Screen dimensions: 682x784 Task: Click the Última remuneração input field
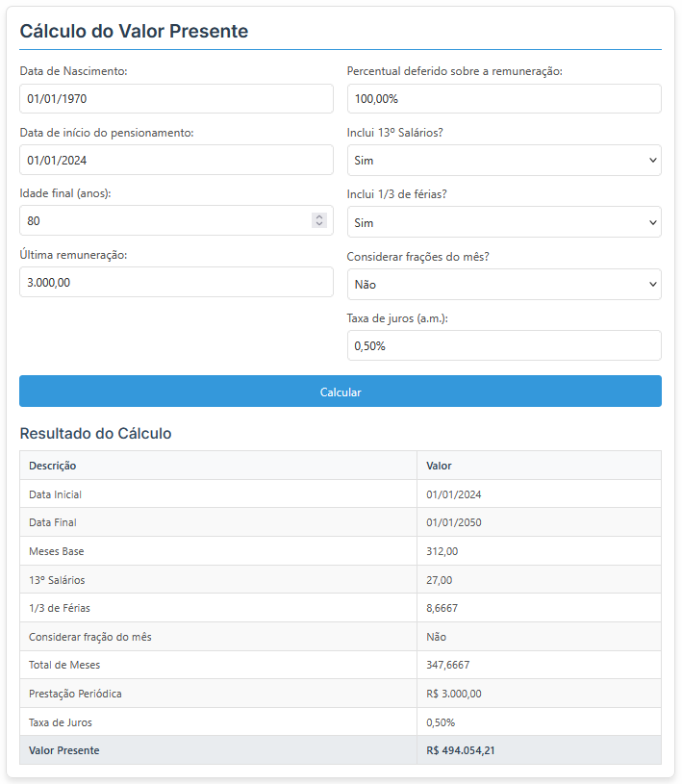coord(176,283)
